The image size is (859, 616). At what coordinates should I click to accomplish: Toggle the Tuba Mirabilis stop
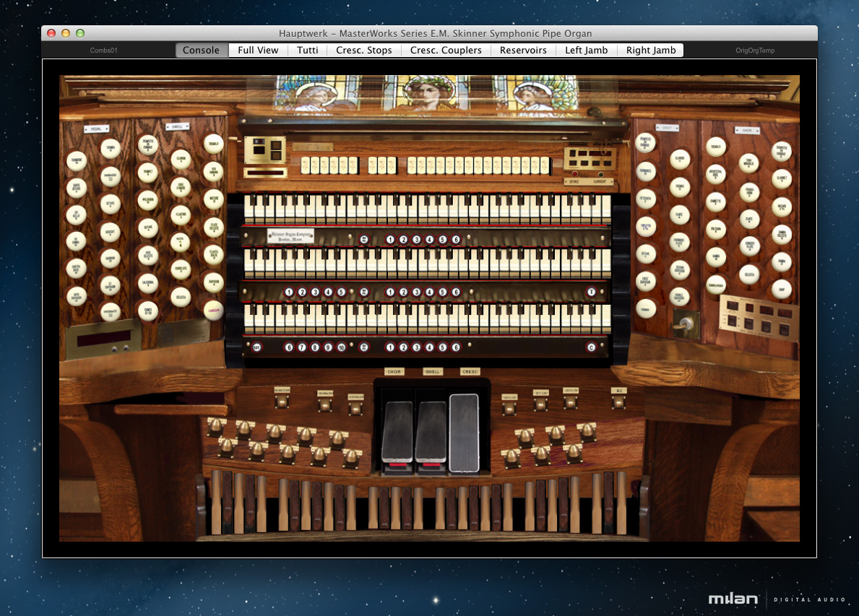[x=749, y=163]
